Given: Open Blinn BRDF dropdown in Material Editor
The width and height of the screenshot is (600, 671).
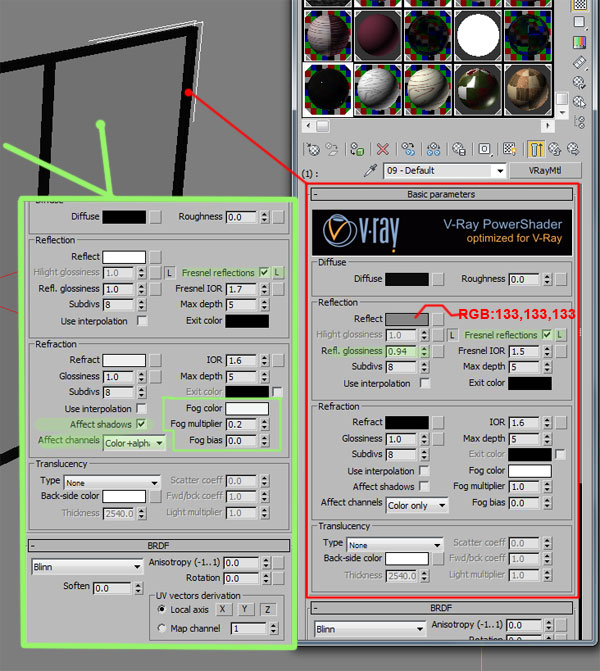Looking at the screenshot, I should [370, 629].
